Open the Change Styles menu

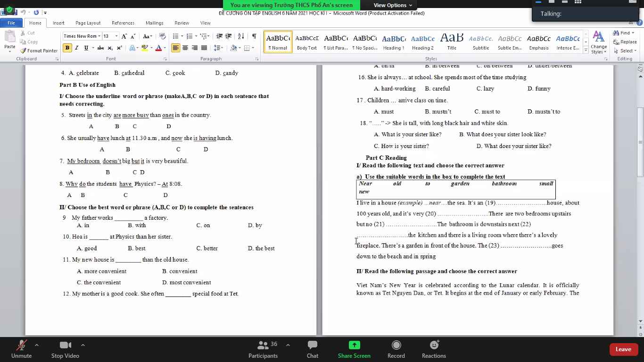click(x=599, y=42)
